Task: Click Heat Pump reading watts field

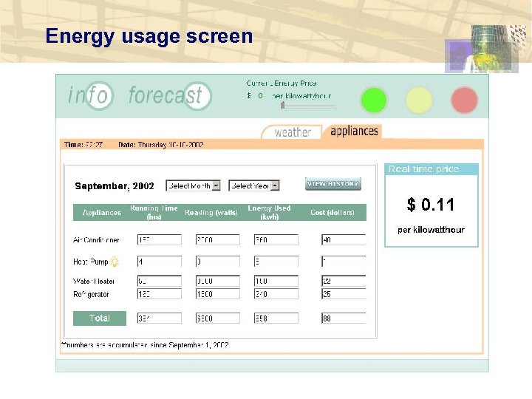Action: (218, 262)
